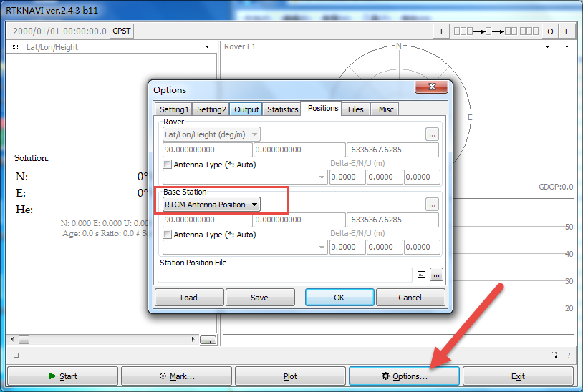Switch to the Setting1 tab
The image size is (583, 392).
point(174,109)
